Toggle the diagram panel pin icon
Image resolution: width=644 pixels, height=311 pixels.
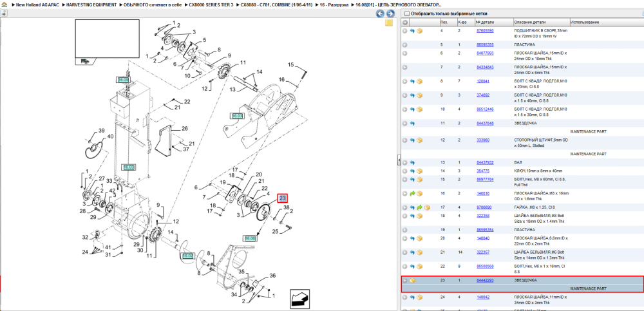(x=3, y=14)
